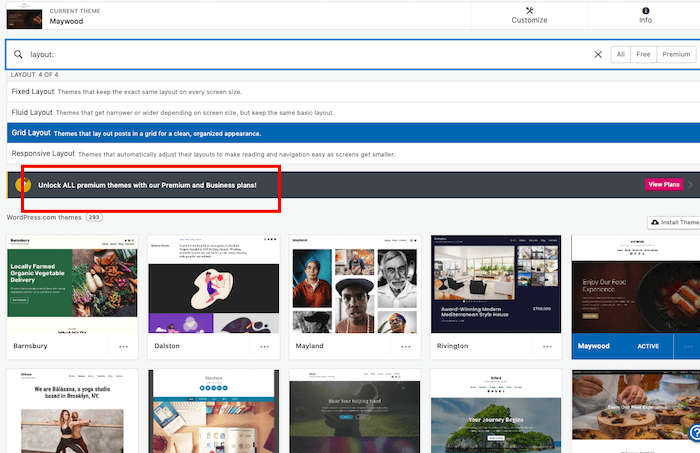Open the Barnsbury theme thumbnail

[x=72, y=284]
